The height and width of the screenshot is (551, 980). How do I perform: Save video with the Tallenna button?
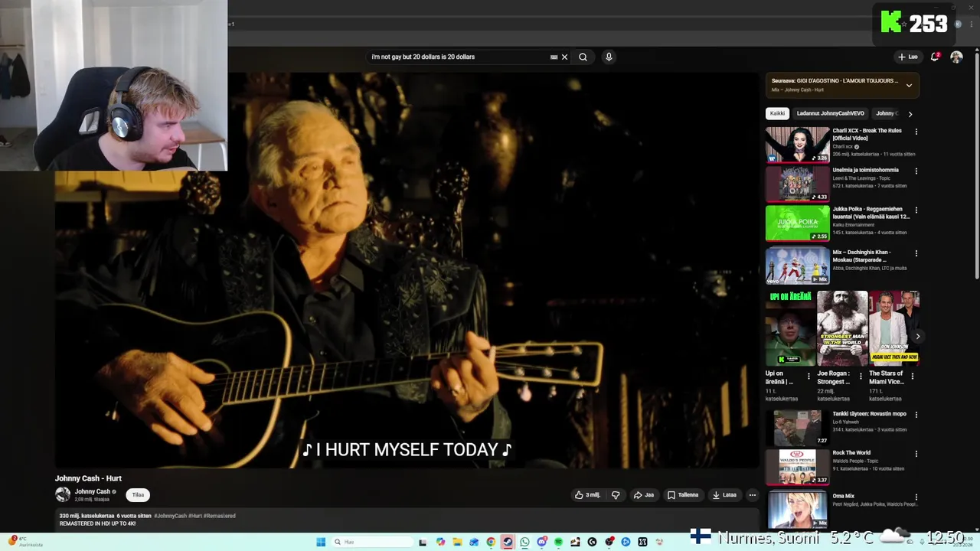point(683,495)
